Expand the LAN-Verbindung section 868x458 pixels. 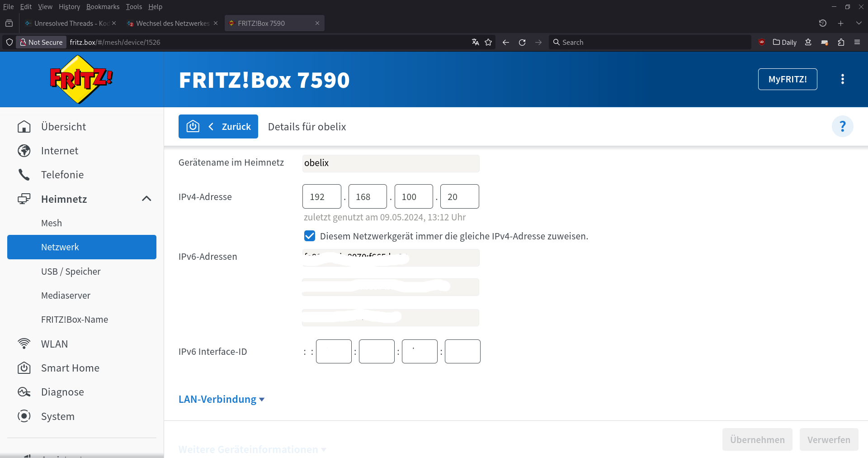click(x=222, y=399)
